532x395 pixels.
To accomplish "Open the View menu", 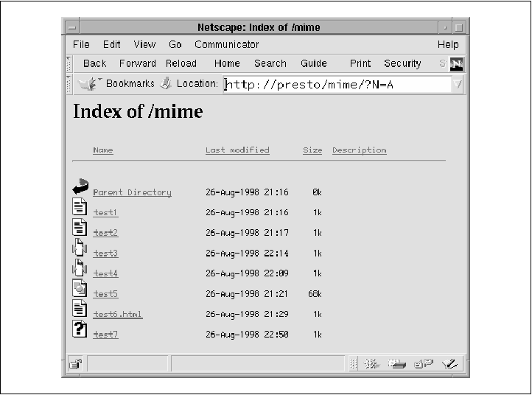I will (x=144, y=44).
